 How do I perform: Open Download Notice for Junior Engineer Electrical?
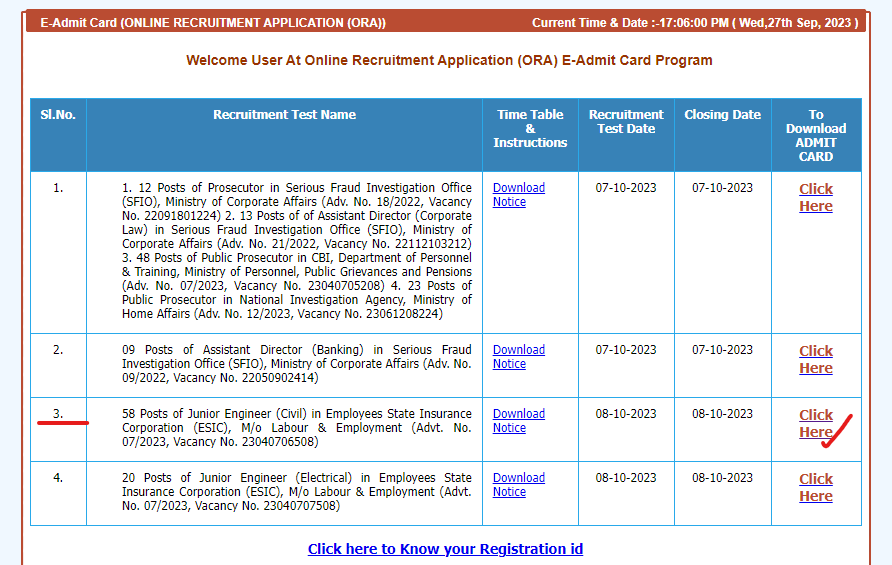coord(518,485)
